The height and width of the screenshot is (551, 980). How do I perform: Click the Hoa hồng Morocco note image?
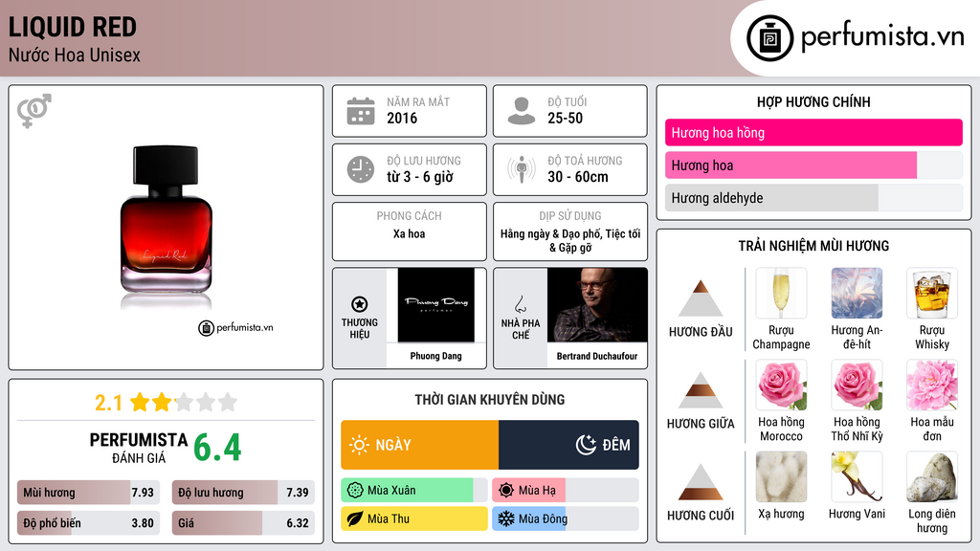click(x=781, y=386)
